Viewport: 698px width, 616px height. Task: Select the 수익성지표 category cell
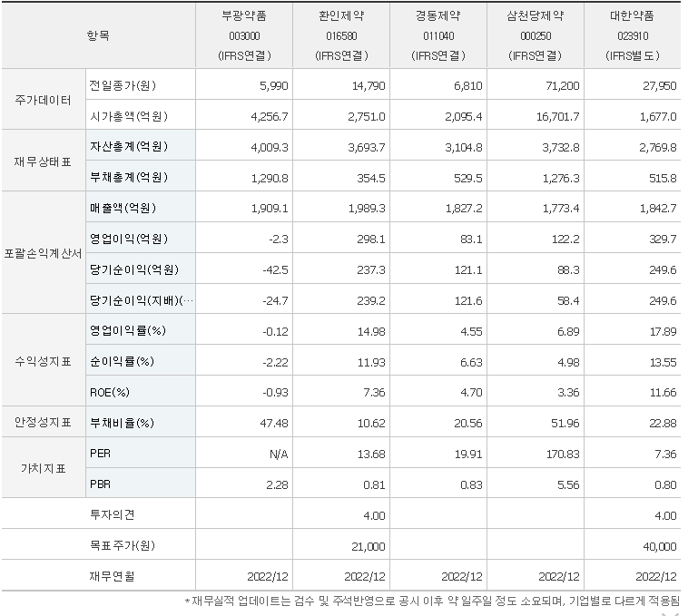click(44, 361)
